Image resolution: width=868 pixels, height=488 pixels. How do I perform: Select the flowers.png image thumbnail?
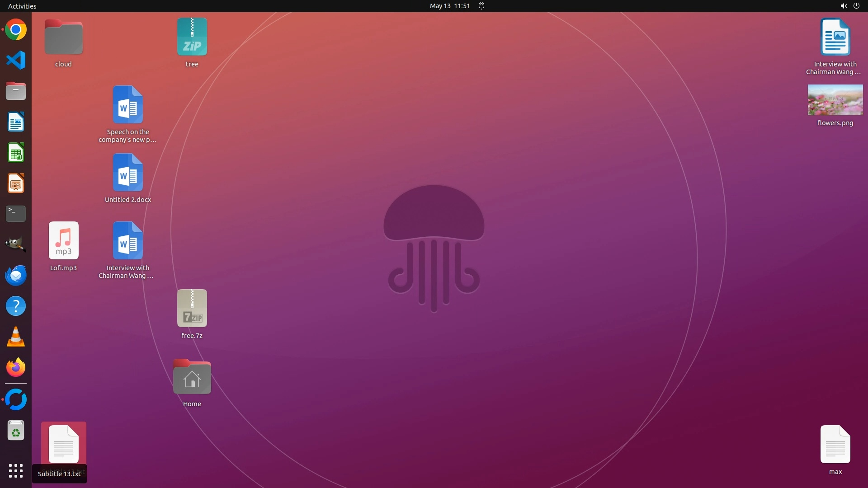[x=835, y=100]
